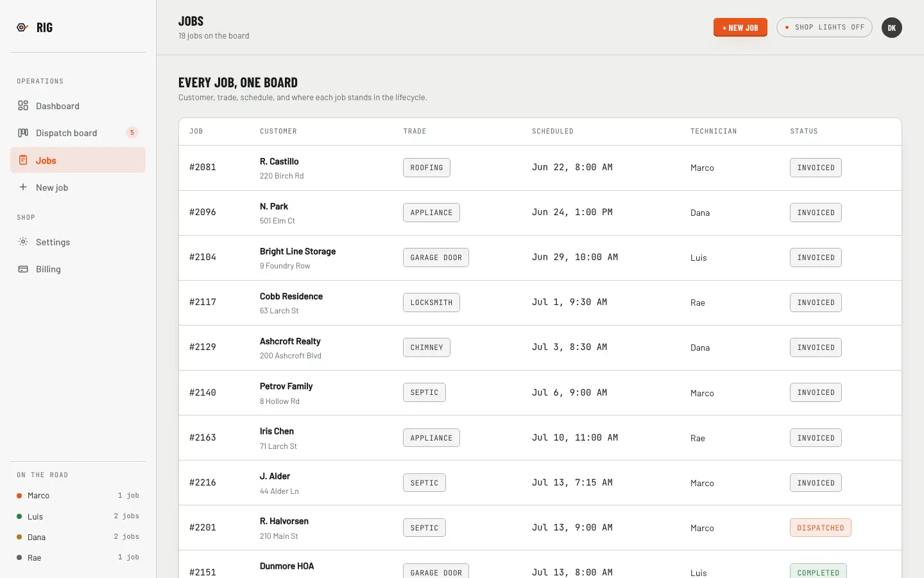Open the DK user avatar
The image size is (924, 578).
[x=892, y=28]
